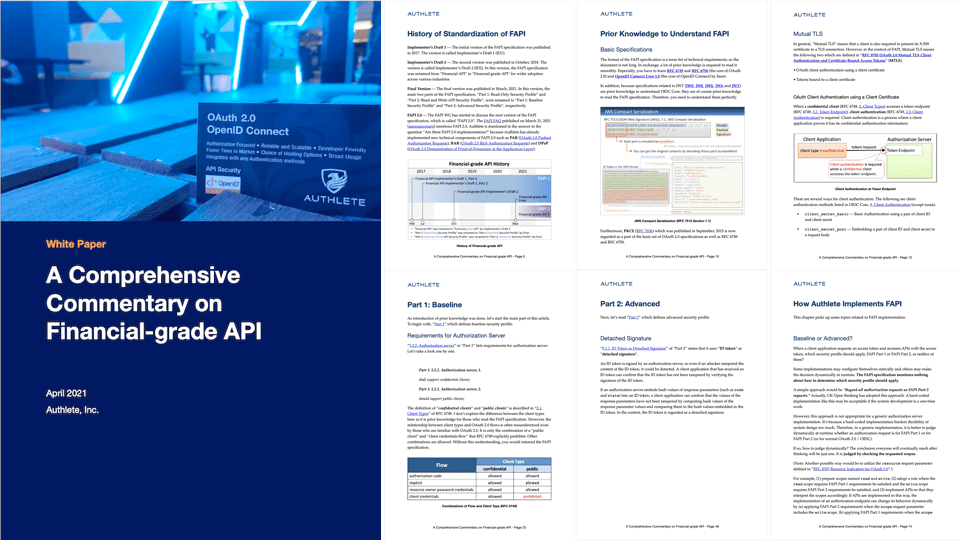Click "OAuth 2.0 OpenID Connect" text on booth sign
The width and height of the screenshot is (960, 540).
click(x=247, y=124)
